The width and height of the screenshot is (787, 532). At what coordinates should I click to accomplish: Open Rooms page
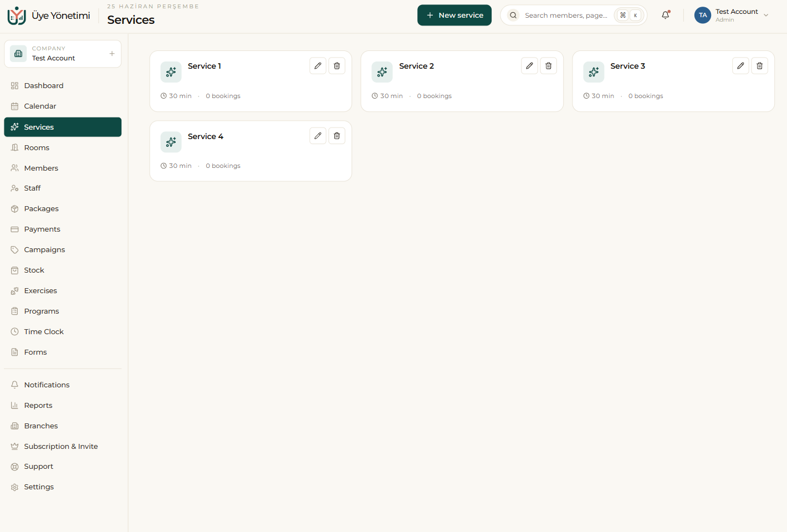tap(63, 147)
